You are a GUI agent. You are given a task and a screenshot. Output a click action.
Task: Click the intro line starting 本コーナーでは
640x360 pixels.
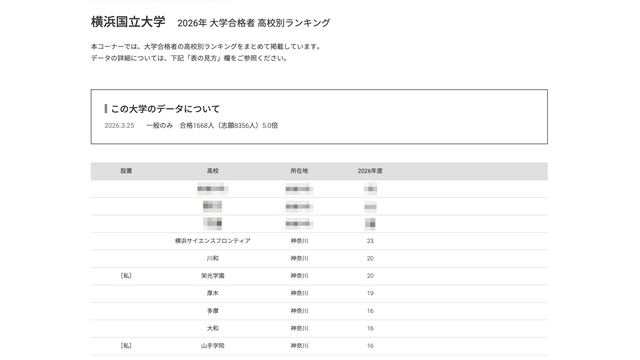[207, 47]
